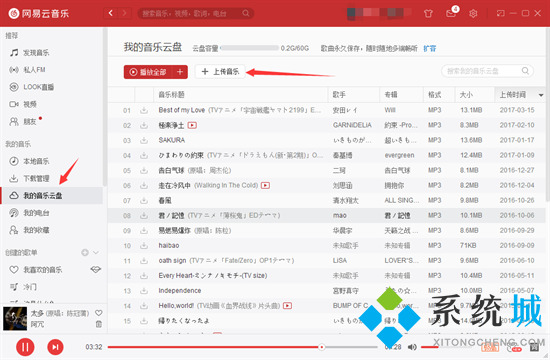The width and height of the screenshot is (550, 360).
Task: Sort by 专辑 column header
Action: 401,94
